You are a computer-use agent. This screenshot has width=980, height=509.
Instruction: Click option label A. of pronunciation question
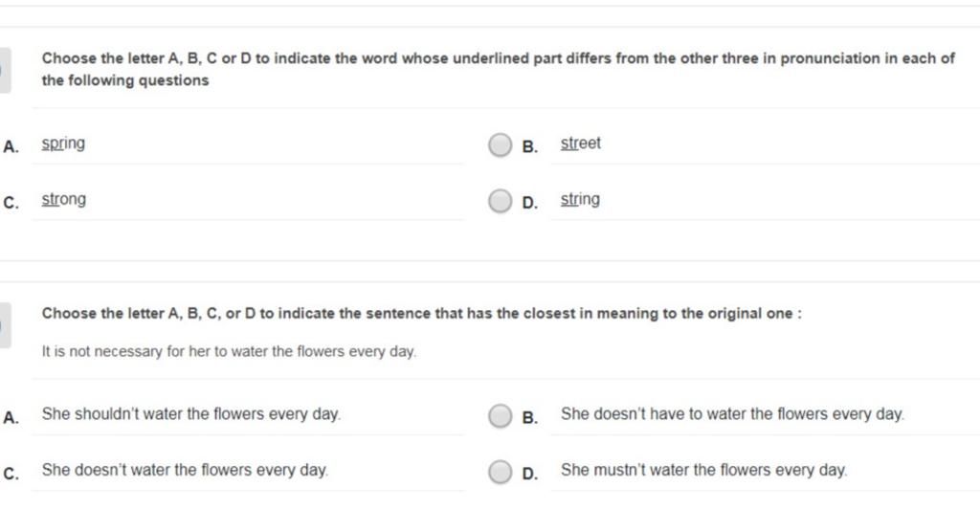[x=11, y=146]
